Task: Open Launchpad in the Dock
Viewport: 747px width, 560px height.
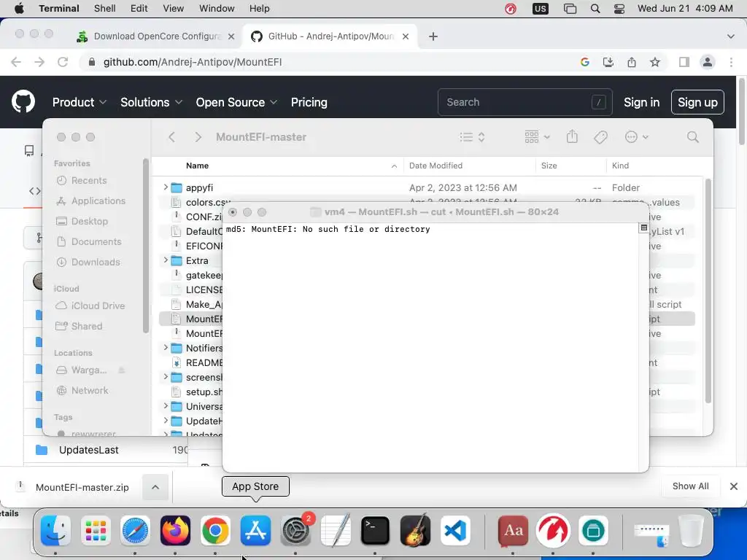Action: pyautogui.click(x=96, y=530)
